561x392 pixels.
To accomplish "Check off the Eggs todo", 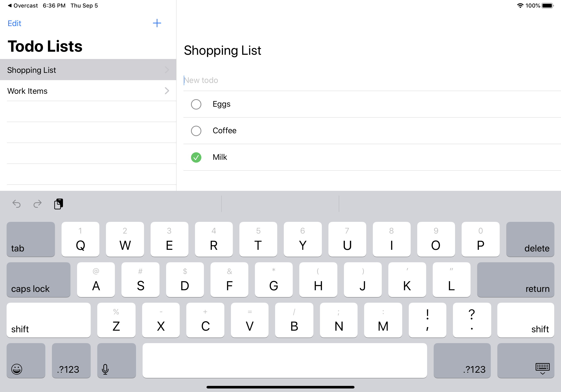I will (x=196, y=104).
